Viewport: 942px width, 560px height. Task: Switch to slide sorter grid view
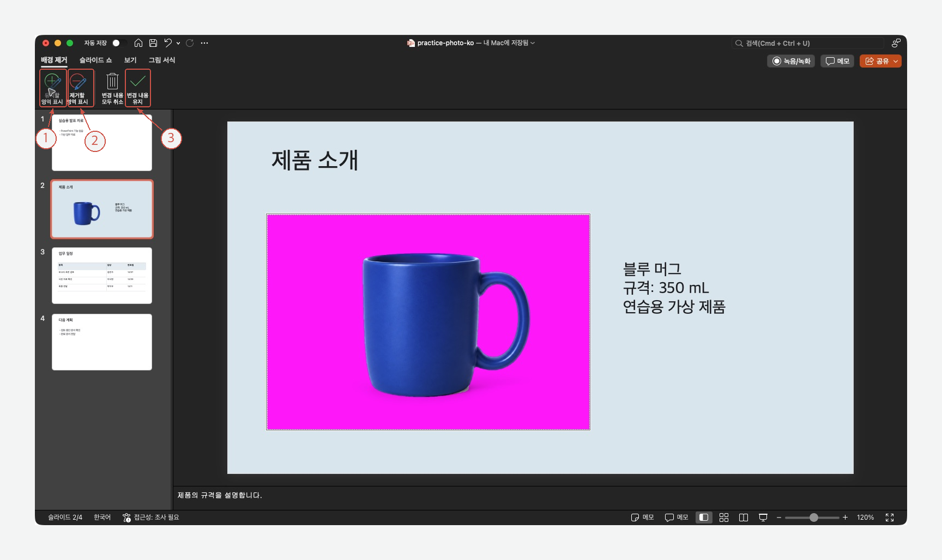click(x=724, y=518)
